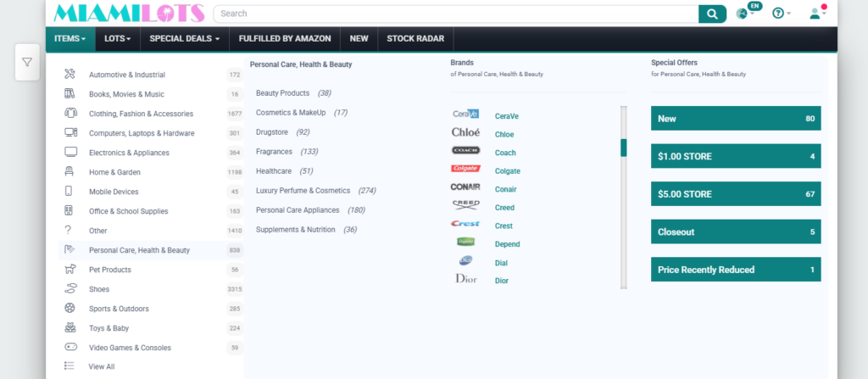
Task: Click the filter funnel icon
Action: coord(27,62)
